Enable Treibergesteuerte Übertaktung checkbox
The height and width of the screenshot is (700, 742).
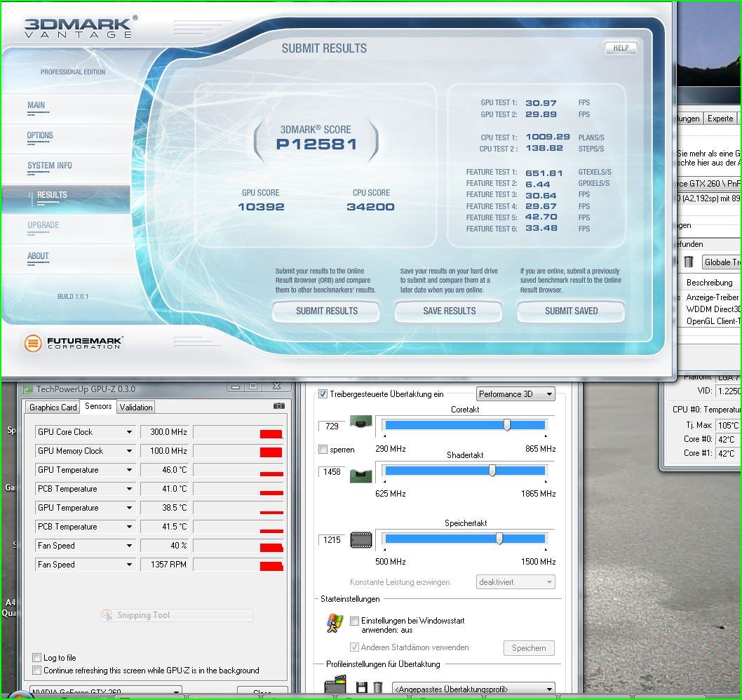pos(323,393)
